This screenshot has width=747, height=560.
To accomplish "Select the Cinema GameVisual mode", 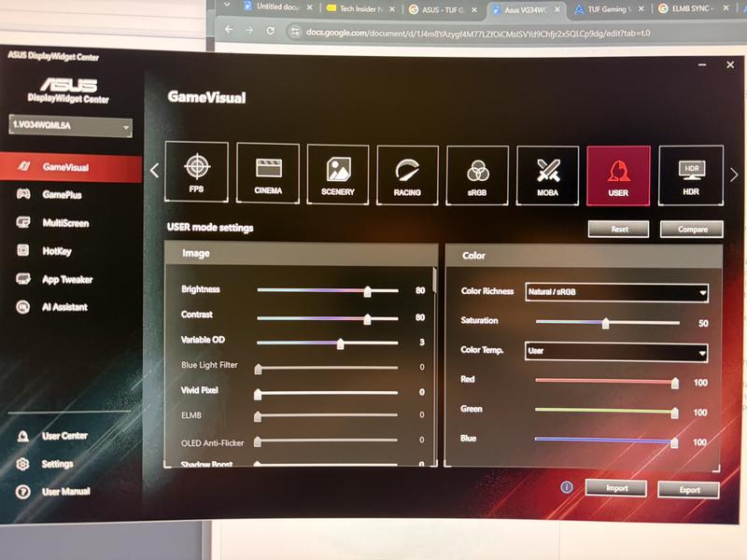I will 268,174.
